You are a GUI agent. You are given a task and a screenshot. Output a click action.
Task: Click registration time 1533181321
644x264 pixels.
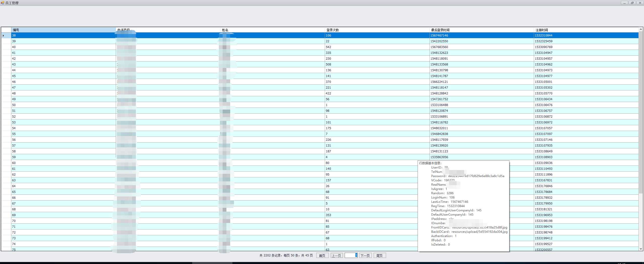tap(586, 209)
